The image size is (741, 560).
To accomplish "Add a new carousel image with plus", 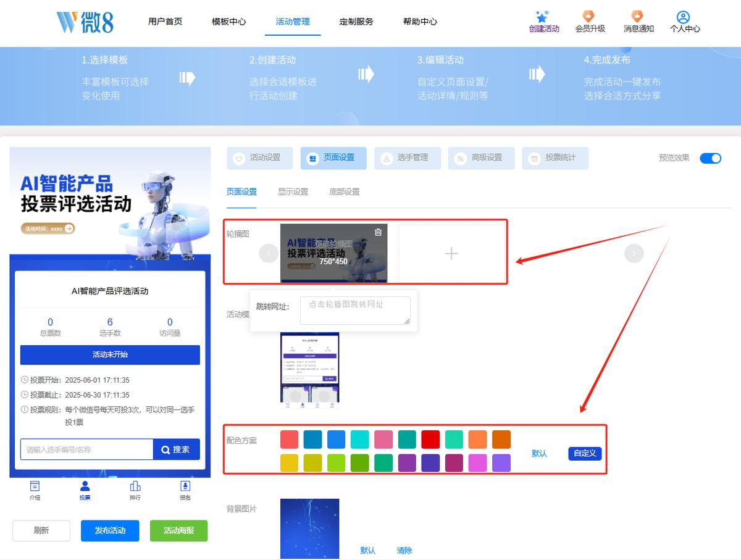I will (x=451, y=253).
